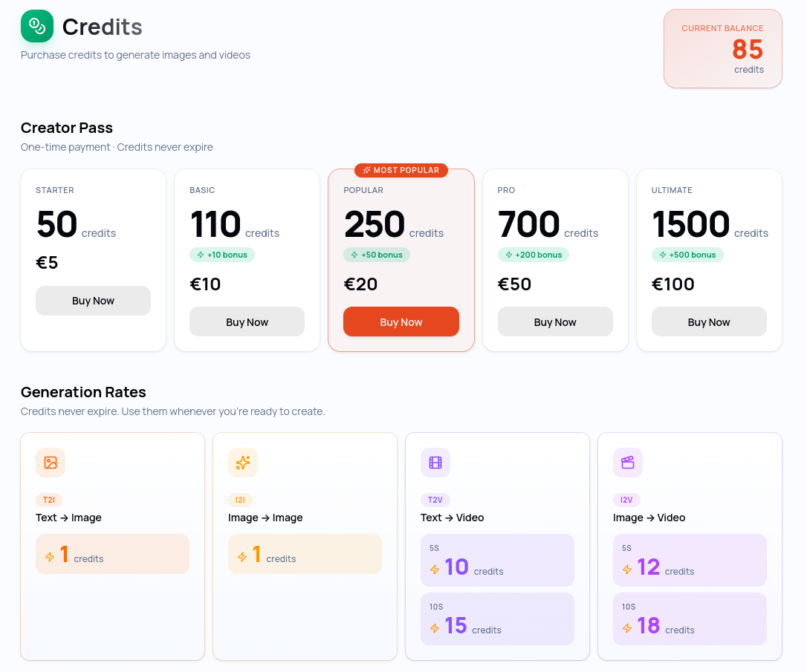Click the €10 price text
Screen dimensions: 807x672
pos(205,284)
